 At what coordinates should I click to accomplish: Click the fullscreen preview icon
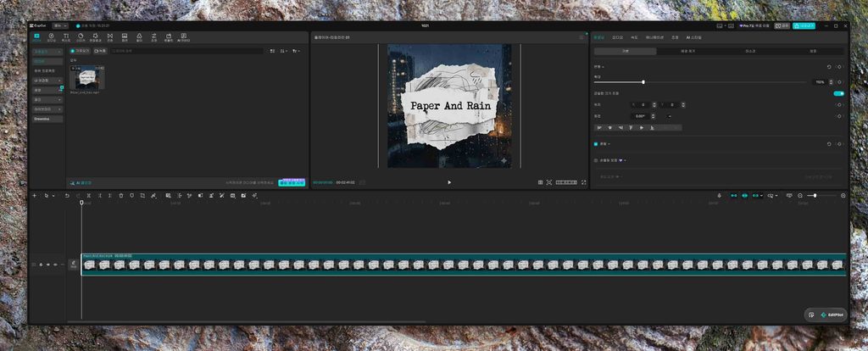583,182
